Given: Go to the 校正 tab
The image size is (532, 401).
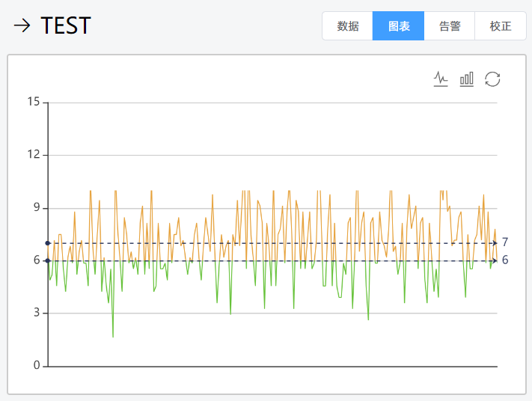Looking at the screenshot, I should click(x=500, y=26).
